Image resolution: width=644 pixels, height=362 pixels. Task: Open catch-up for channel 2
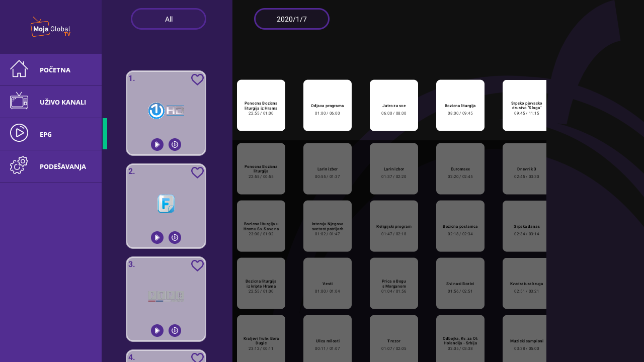[175, 237]
